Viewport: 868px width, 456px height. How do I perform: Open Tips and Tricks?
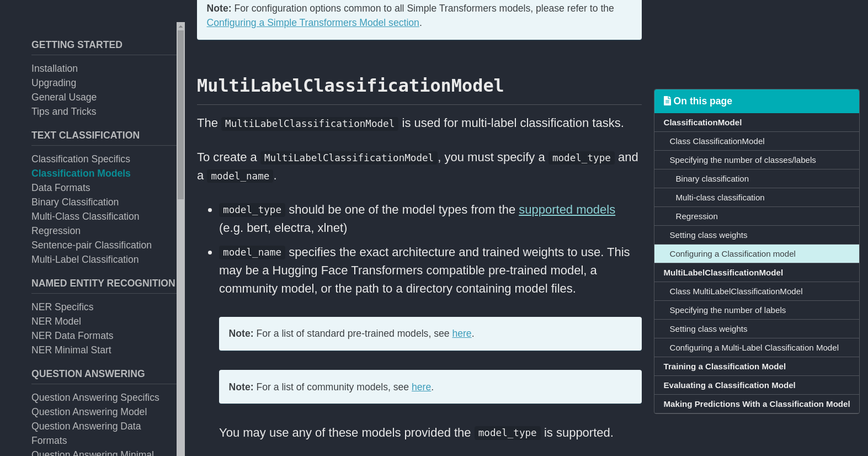click(63, 112)
